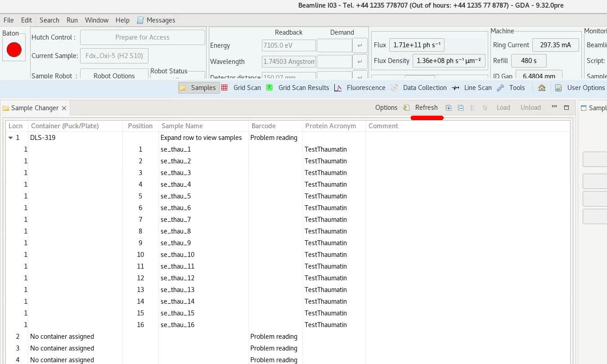Open the Window menu
Screen dimensions: 607x364
coord(97,20)
